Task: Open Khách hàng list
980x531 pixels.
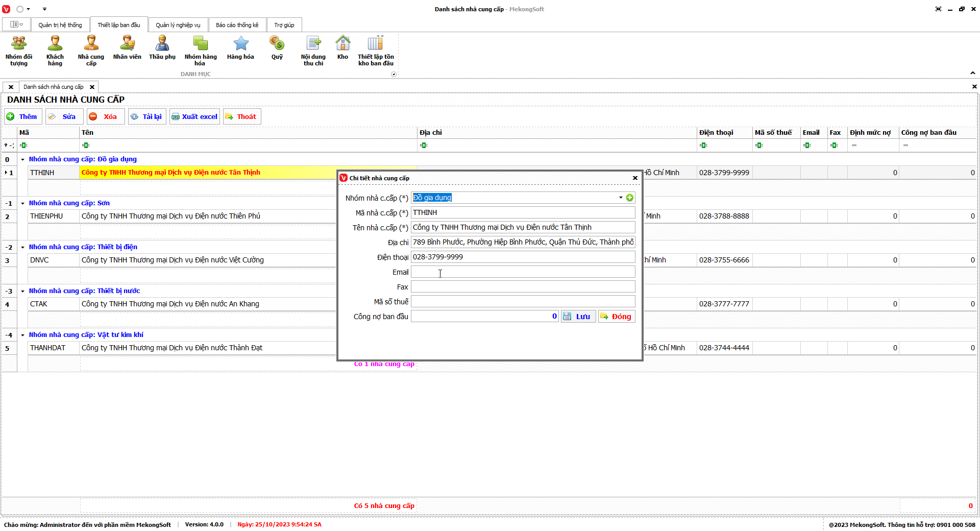Action: click(55, 51)
